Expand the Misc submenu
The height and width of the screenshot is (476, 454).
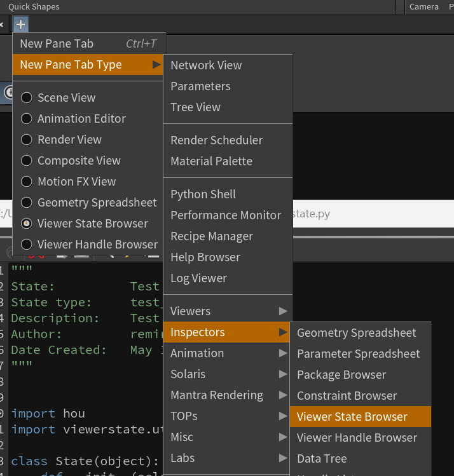pos(228,437)
